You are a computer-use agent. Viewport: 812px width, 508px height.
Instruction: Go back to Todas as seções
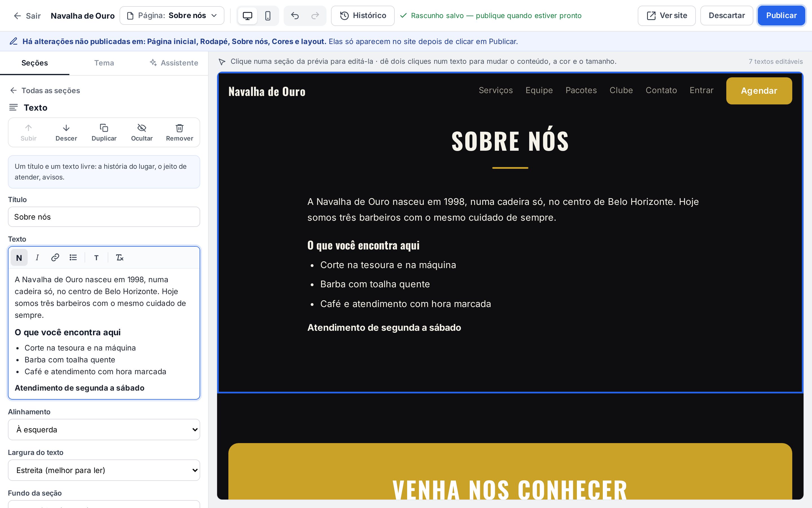45,90
